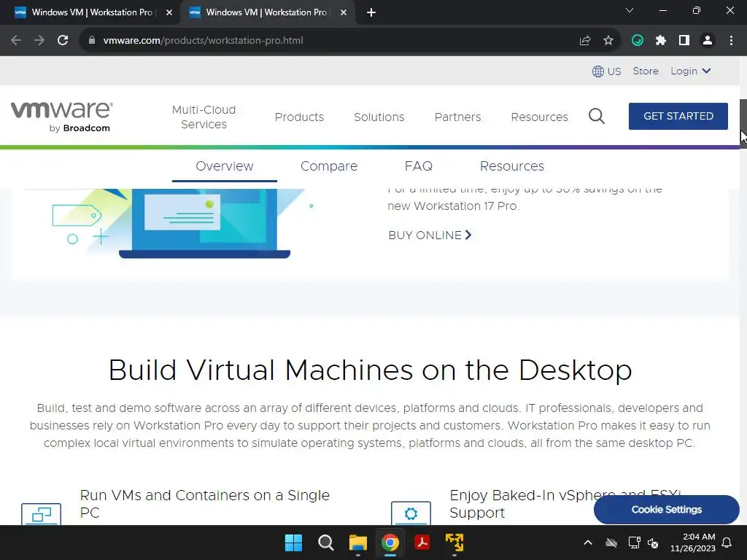Open the Chrome profile avatar

point(708,41)
